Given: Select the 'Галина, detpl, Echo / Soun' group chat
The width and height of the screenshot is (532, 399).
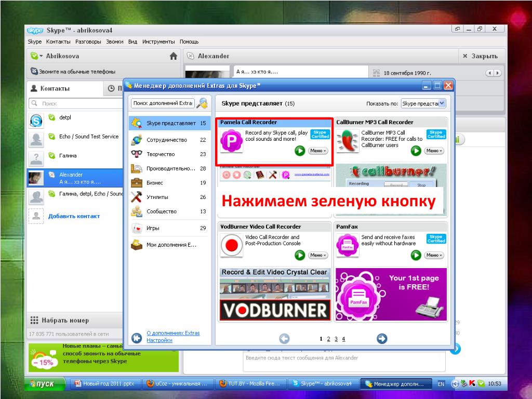Looking at the screenshot, I should point(75,196).
